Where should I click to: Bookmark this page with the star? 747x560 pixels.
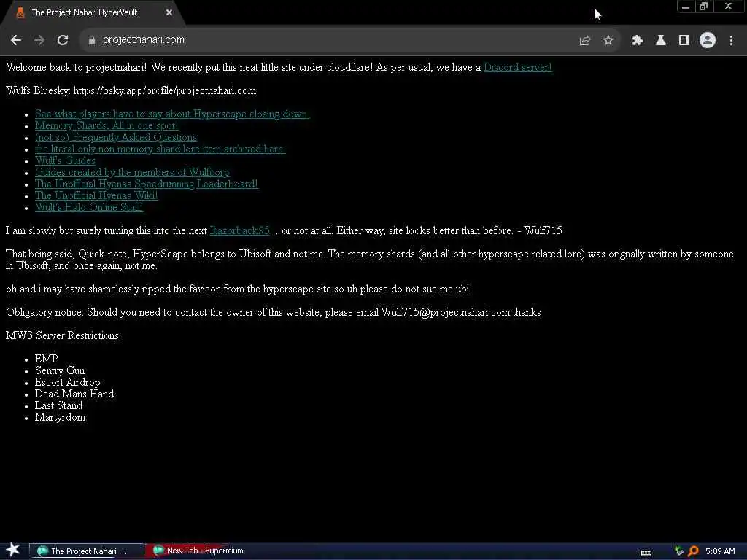pyautogui.click(x=608, y=41)
